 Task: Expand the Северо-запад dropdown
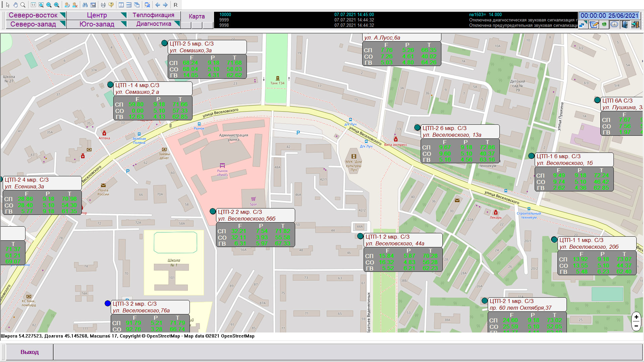click(x=63, y=24)
